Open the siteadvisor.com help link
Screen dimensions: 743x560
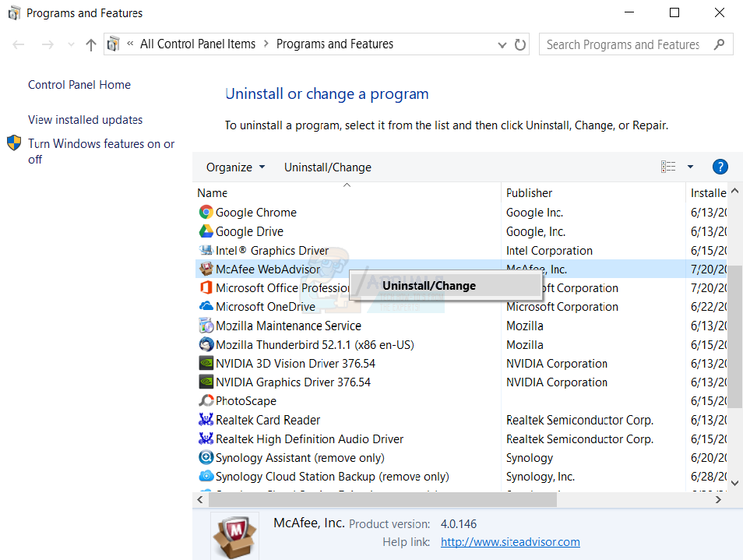click(x=510, y=541)
